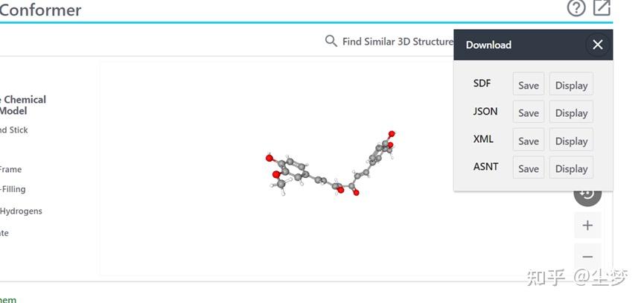Zoom out with the minus button
The height and width of the screenshot is (303, 644).
coord(587,256)
